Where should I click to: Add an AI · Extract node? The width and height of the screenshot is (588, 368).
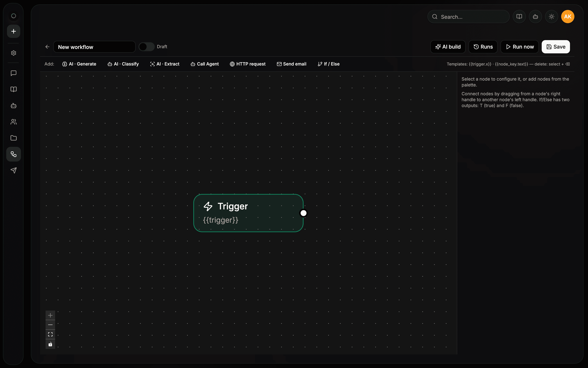(165, 64)
